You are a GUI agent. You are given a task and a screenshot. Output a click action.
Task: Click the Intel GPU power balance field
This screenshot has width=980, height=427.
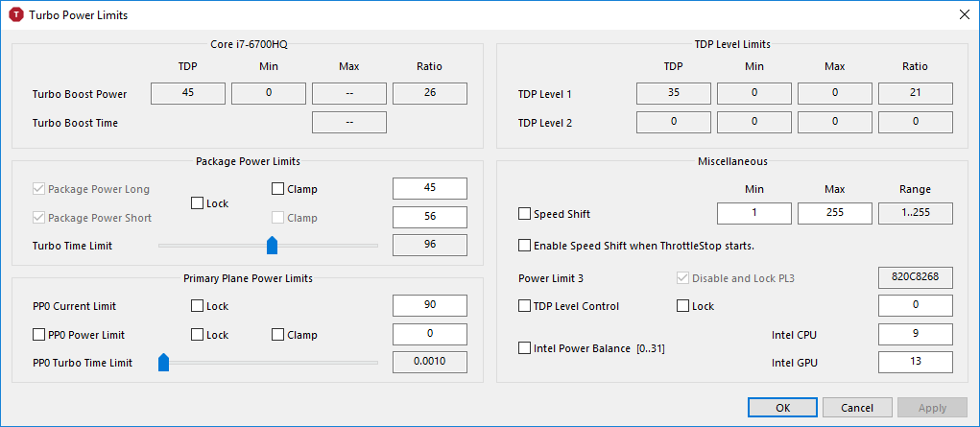pos(916,362)
